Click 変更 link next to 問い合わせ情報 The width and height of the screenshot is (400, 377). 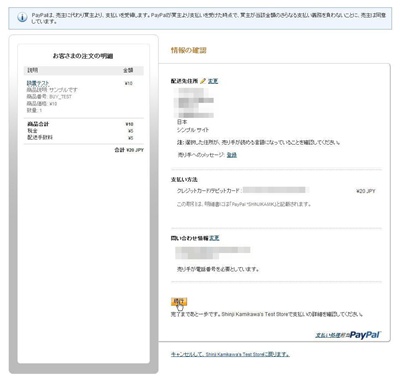coord(214,238)
